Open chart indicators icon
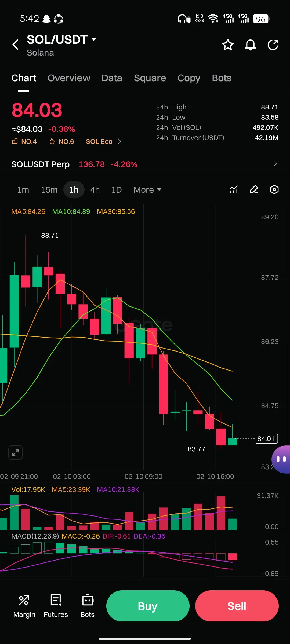 [x=234, y=189]
